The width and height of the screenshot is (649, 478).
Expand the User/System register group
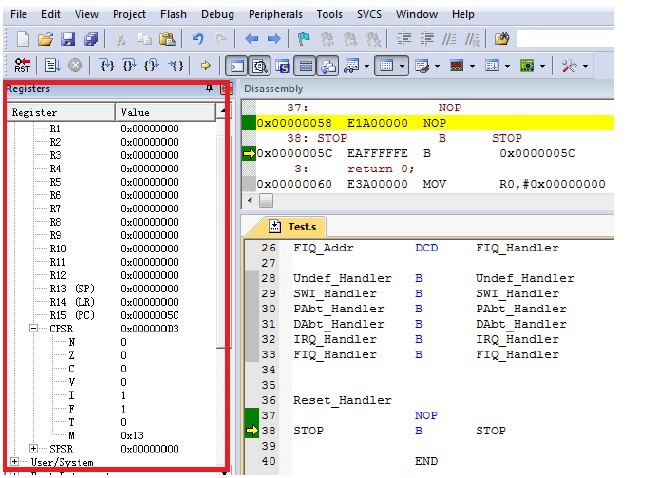14,462
